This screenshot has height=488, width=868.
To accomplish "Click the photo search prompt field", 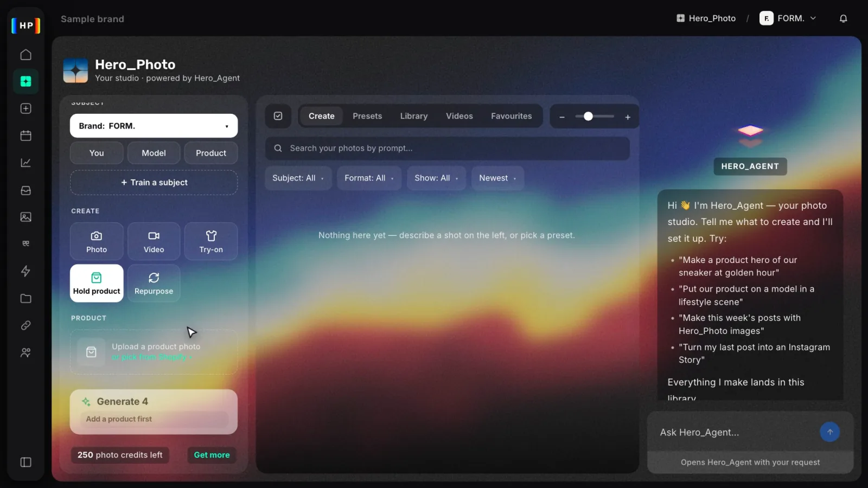I will 448,148.
